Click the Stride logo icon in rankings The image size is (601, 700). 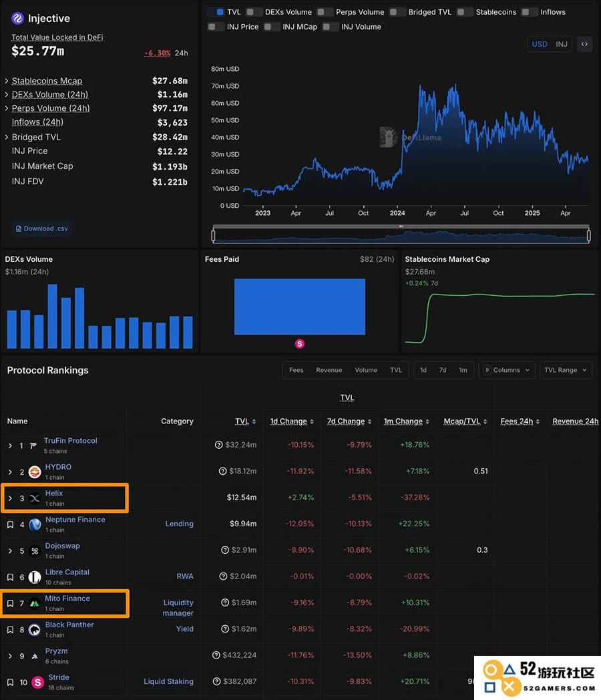coord(38,682)
